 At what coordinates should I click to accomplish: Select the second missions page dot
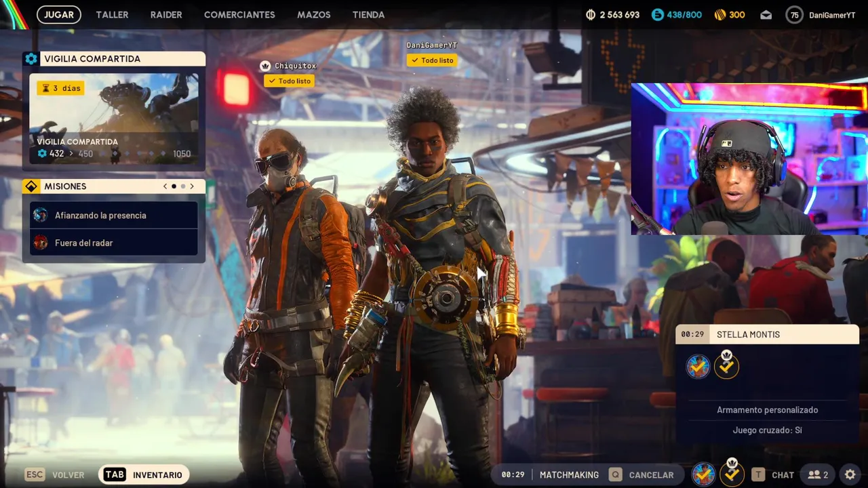point(183,186)
